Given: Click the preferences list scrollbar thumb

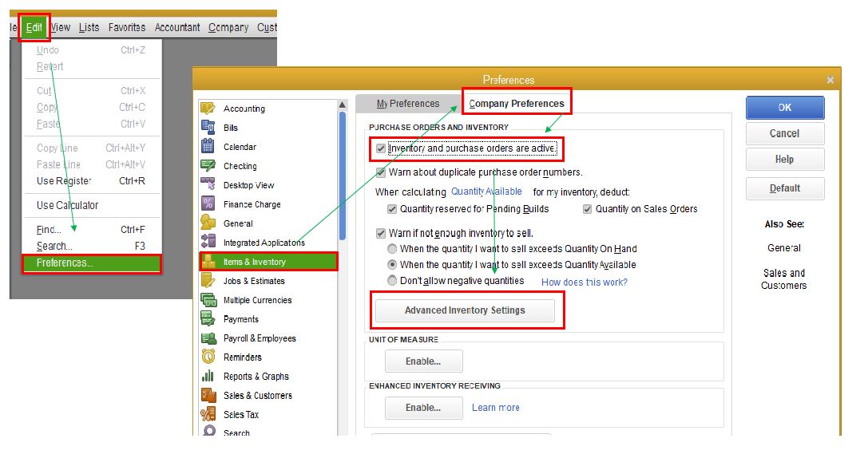Looking at the screenshot, I should pos(342,176).
